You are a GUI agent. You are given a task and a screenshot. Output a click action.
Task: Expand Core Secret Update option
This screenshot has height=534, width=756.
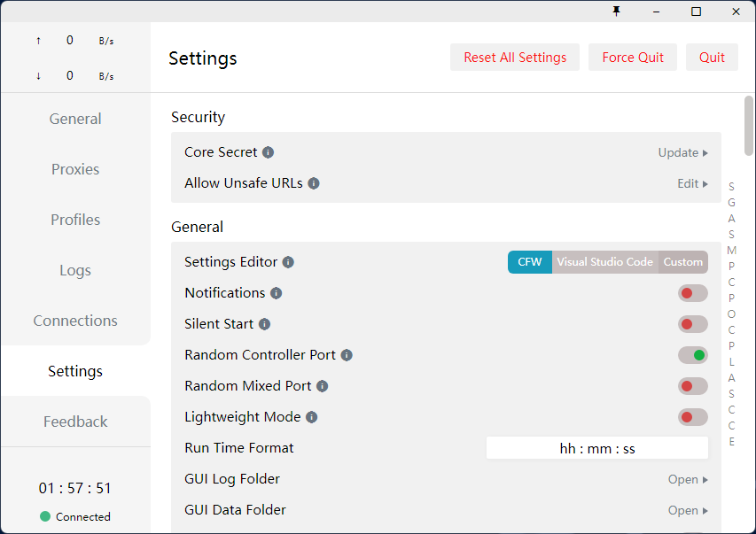[x=682, y=152]
